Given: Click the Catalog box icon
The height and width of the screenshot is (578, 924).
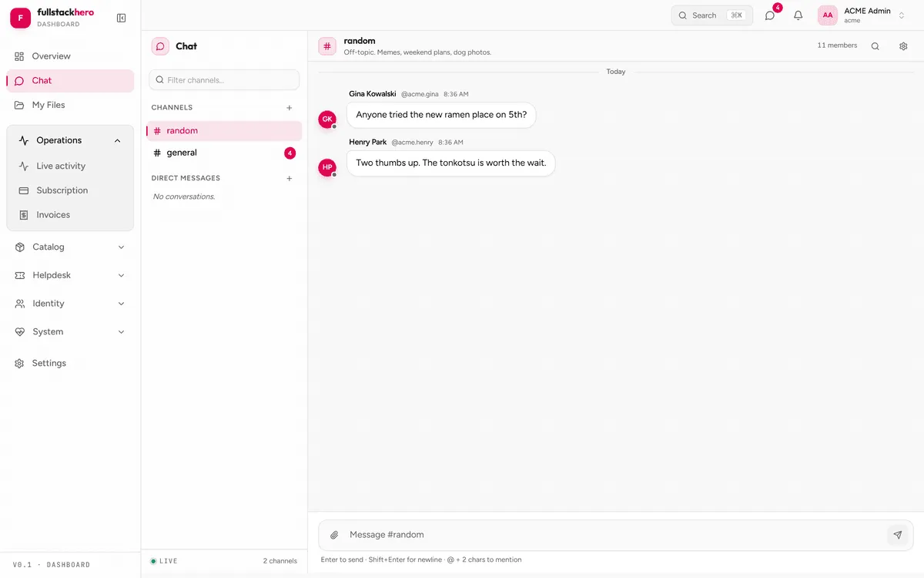Looking at the screenshot, I should pyautogui.click(x=20, y=247).
